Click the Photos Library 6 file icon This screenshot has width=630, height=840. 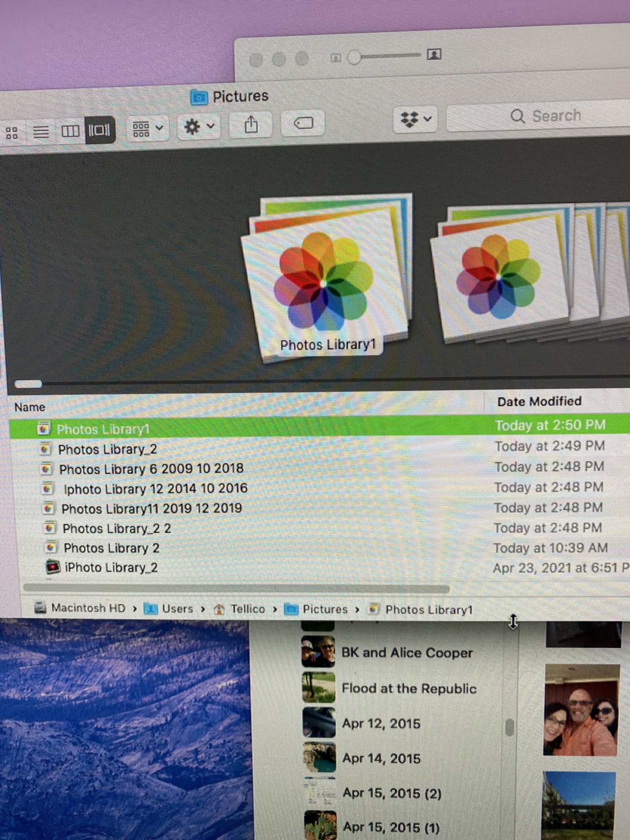47,469
